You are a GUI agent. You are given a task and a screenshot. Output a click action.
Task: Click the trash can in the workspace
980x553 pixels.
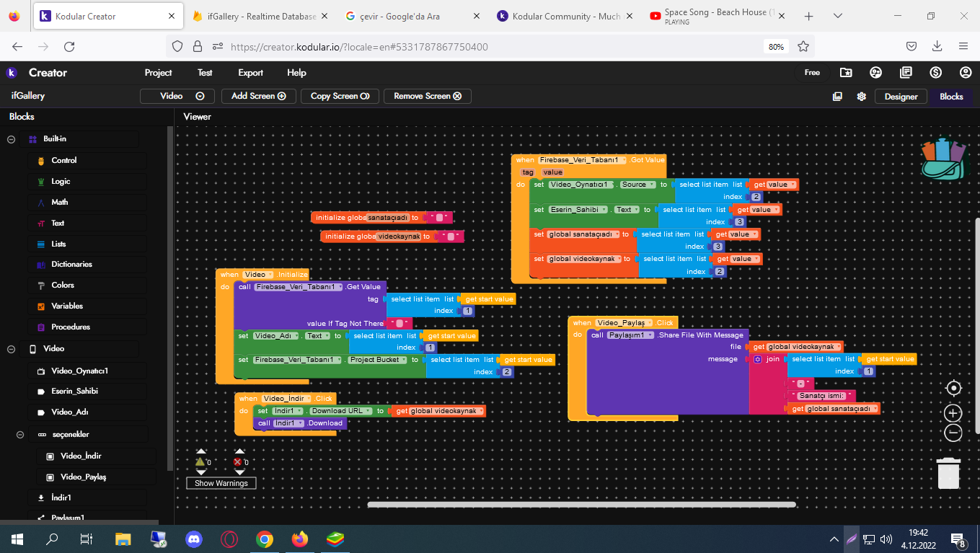click(x=948, y=473)
